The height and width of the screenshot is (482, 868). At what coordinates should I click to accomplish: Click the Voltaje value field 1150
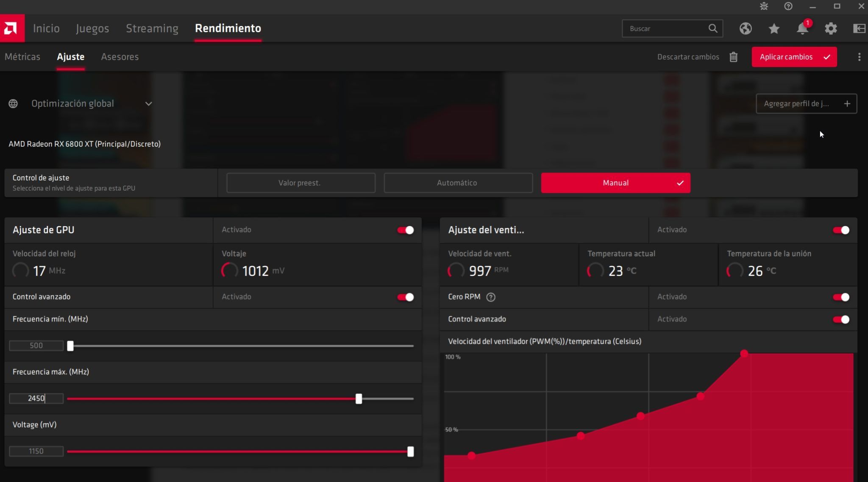tap(36, 451)
